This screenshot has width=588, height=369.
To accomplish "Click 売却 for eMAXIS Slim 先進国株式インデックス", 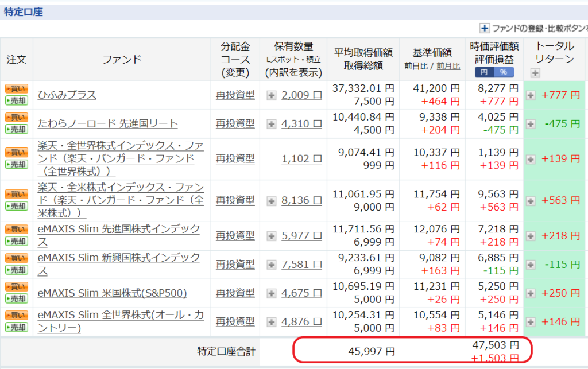I will pyautogui.click(x=17, y=241).
